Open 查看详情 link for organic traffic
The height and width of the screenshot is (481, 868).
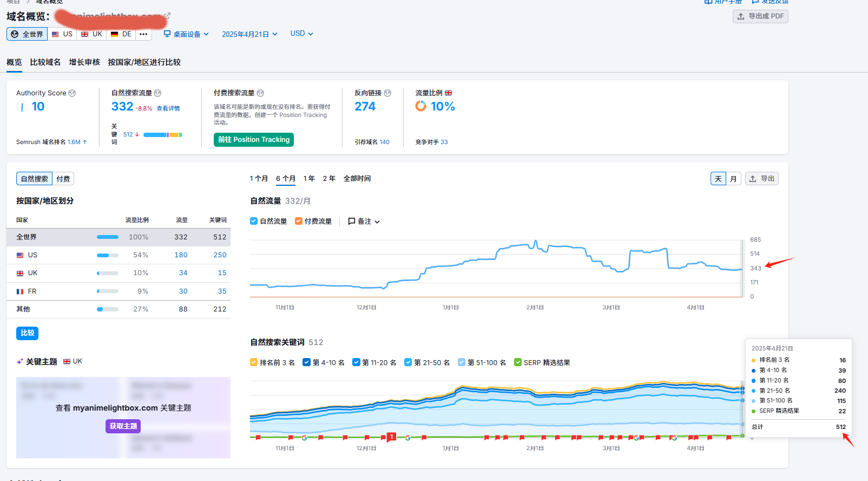click(168, 108)
